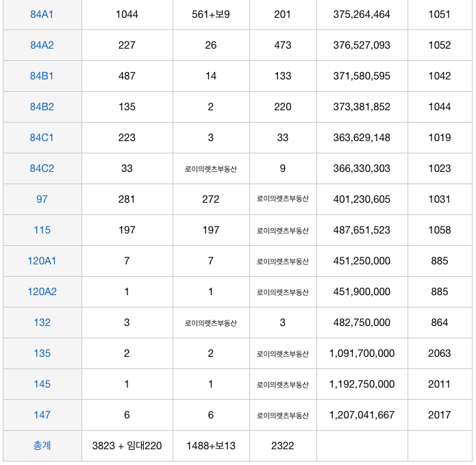
Task: Follow the 147 type link
Action: click(x=42, y=415)
